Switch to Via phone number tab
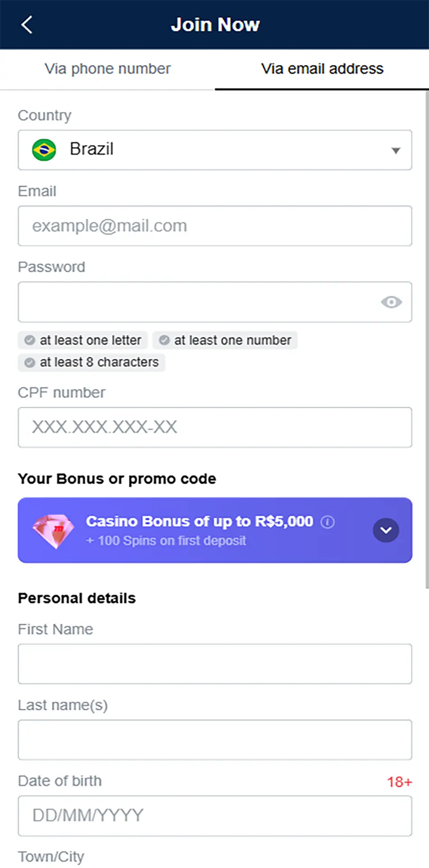The image size is (429, 868). 107,69
